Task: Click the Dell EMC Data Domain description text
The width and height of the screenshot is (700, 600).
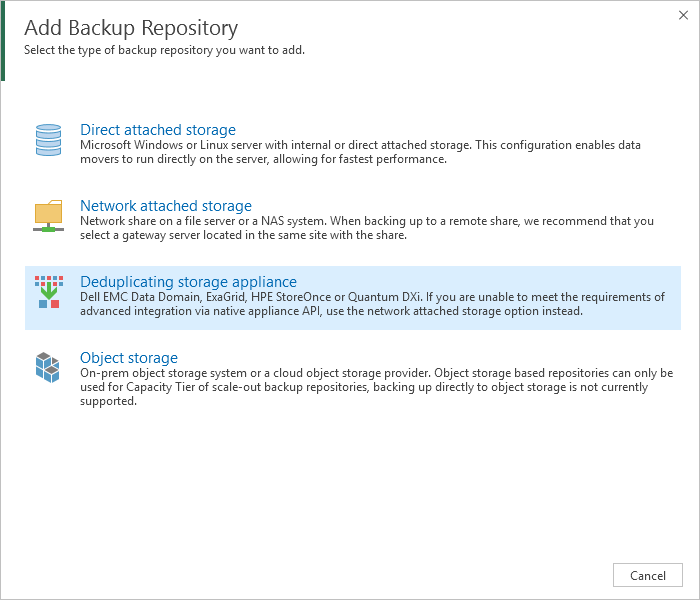Action: pyautogui.click(x=372, y=304)
